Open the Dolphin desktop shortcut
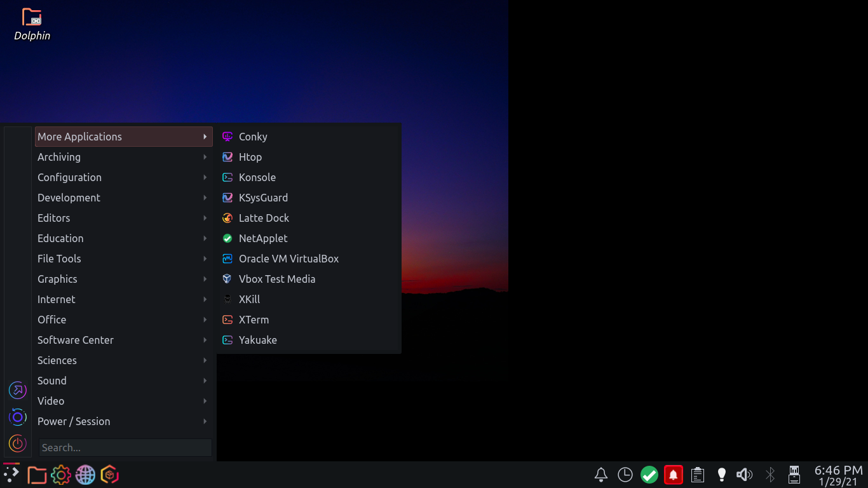The image size is (868, 488). coord(32,24)
